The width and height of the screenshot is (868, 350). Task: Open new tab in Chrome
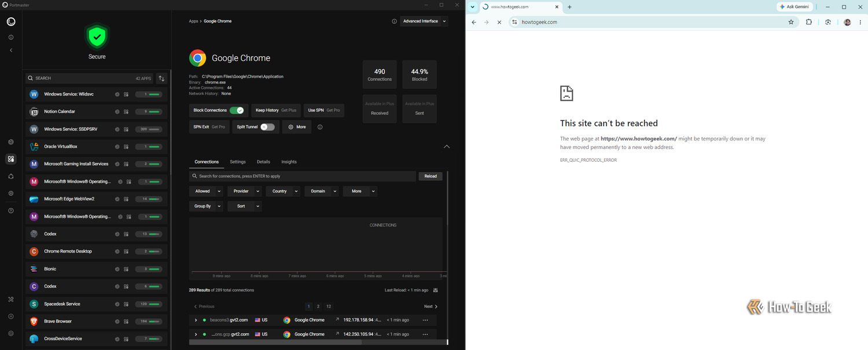(569, 7)
